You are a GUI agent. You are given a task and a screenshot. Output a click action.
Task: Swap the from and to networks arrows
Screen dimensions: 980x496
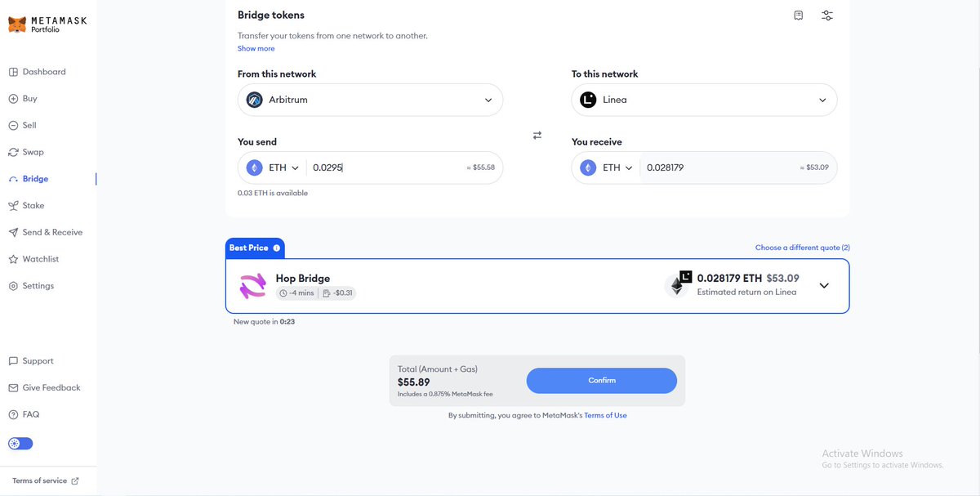[x=537, y=136]
